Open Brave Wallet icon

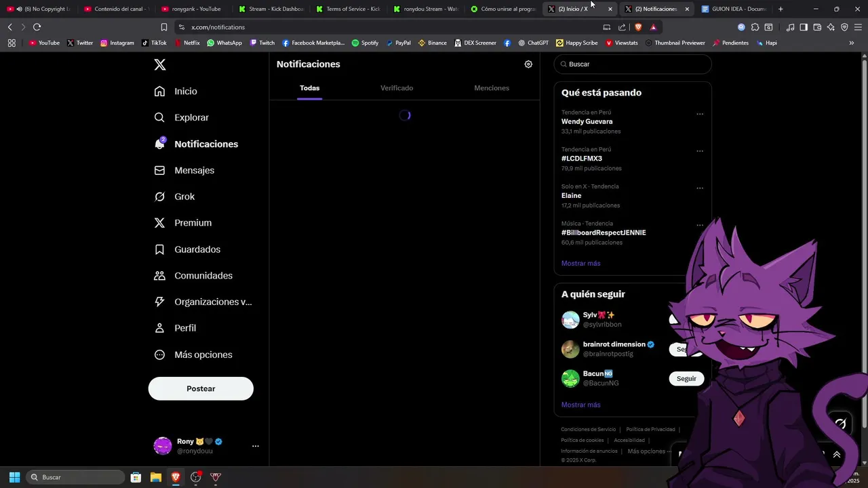click(817, 27)
